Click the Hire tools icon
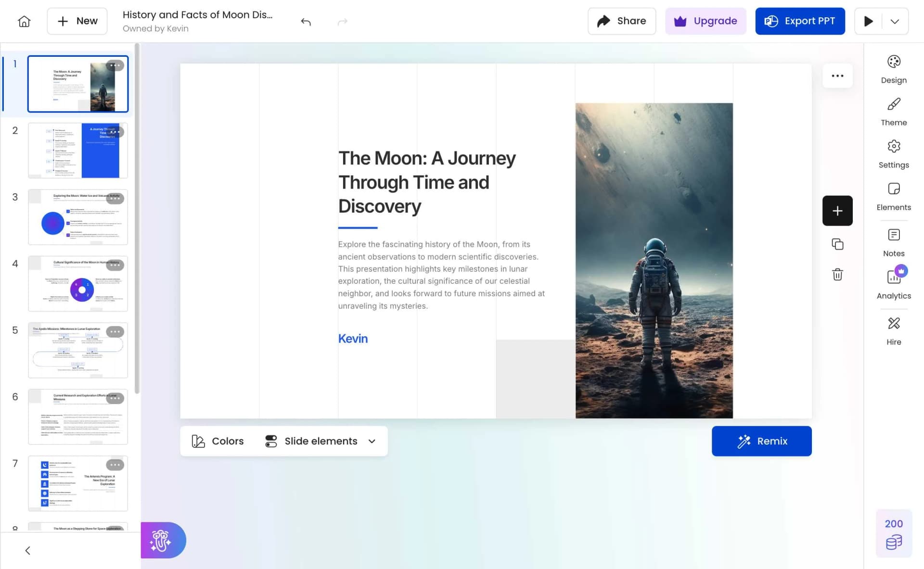924x569 pixels. tap(894, 323)
